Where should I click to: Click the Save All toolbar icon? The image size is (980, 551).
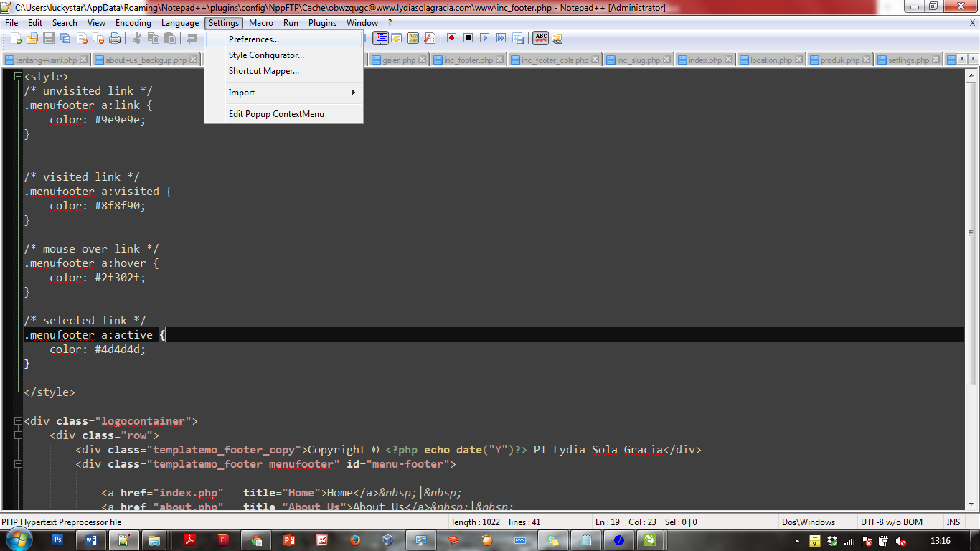click(65, 38)
